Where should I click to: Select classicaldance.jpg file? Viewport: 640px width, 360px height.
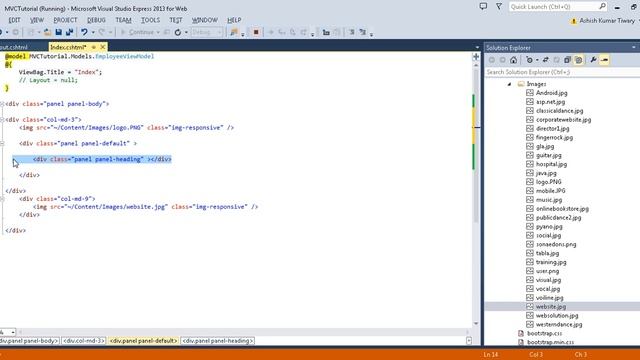[560, 111]
